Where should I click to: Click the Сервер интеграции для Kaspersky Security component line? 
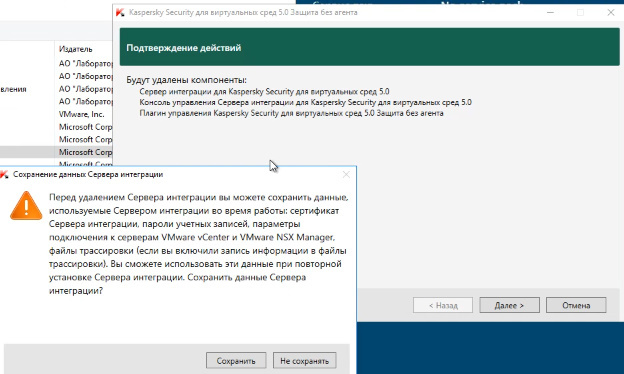click(264, 92)
